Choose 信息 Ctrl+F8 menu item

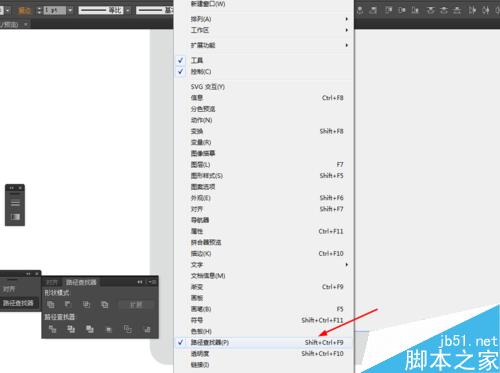(264, 98)
